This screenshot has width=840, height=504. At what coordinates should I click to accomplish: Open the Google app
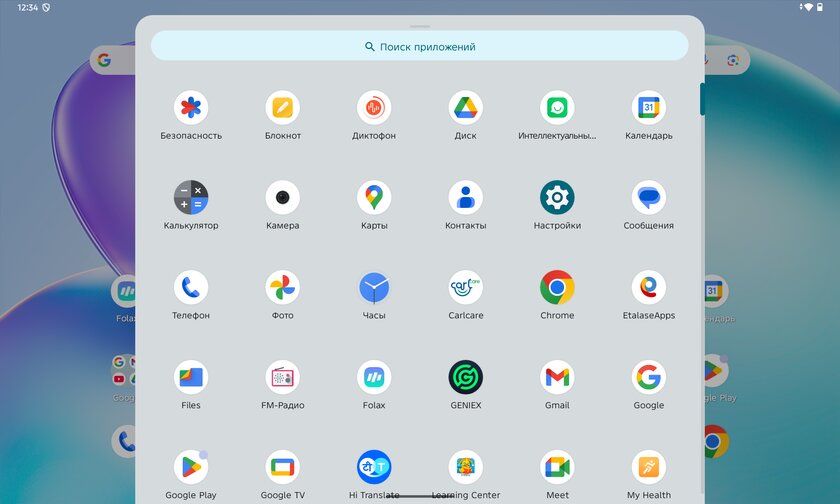point(649,378)
